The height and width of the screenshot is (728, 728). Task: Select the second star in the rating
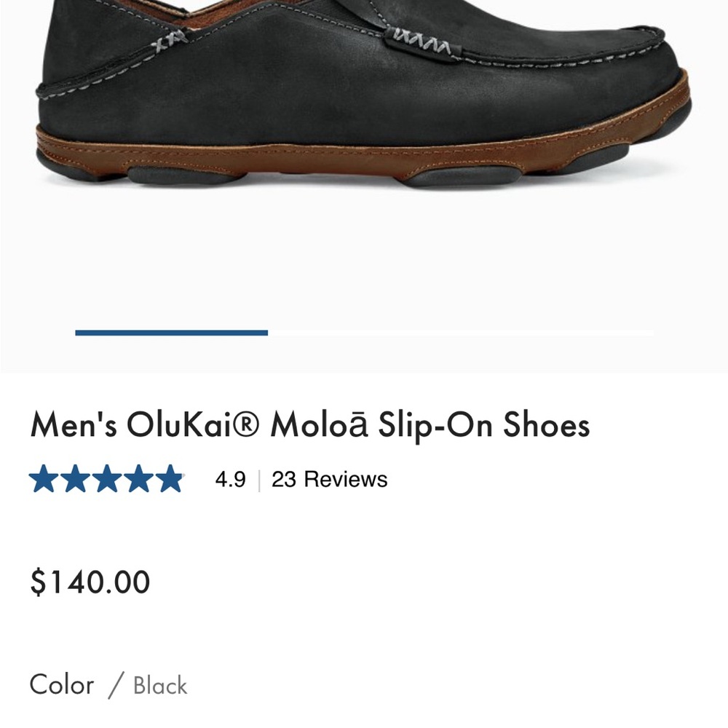click(x=76, y=479)
